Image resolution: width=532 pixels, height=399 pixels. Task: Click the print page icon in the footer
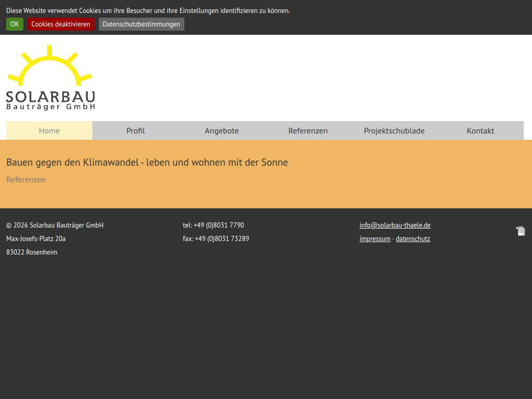pos(520,230)
